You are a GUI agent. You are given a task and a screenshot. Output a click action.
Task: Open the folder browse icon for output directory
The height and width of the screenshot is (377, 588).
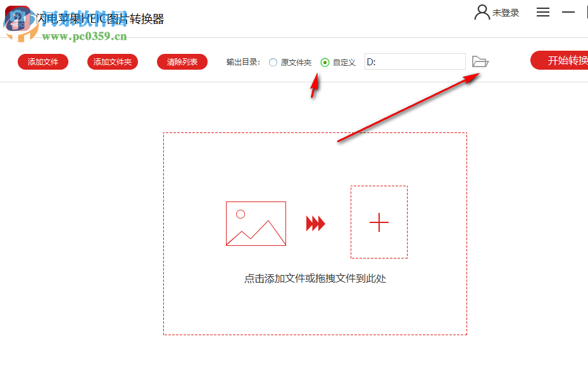(x=481, y=61)
